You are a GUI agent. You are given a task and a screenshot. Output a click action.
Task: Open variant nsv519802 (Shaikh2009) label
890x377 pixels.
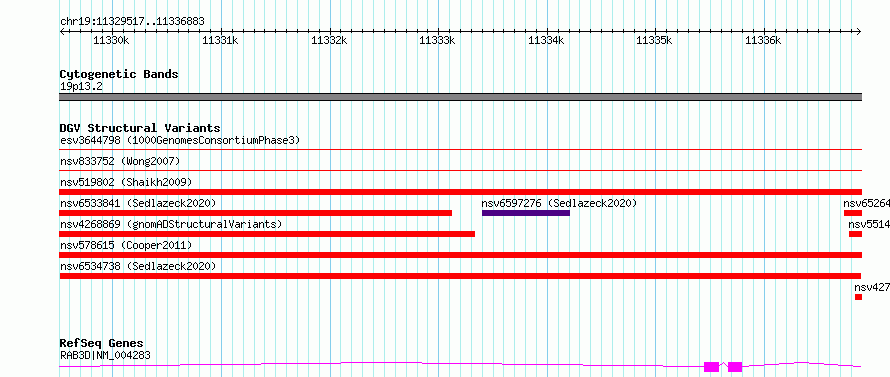click(126, 182)
